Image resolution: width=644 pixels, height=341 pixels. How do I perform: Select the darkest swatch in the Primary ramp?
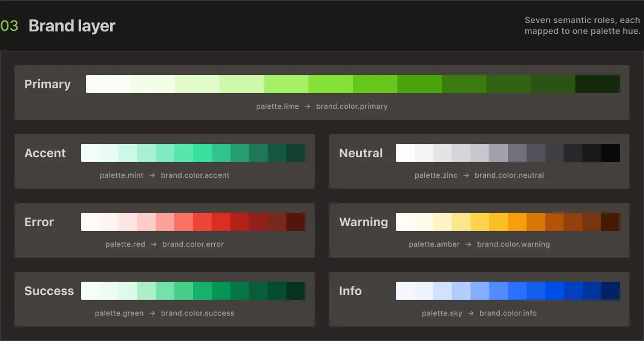click(597, 84)
